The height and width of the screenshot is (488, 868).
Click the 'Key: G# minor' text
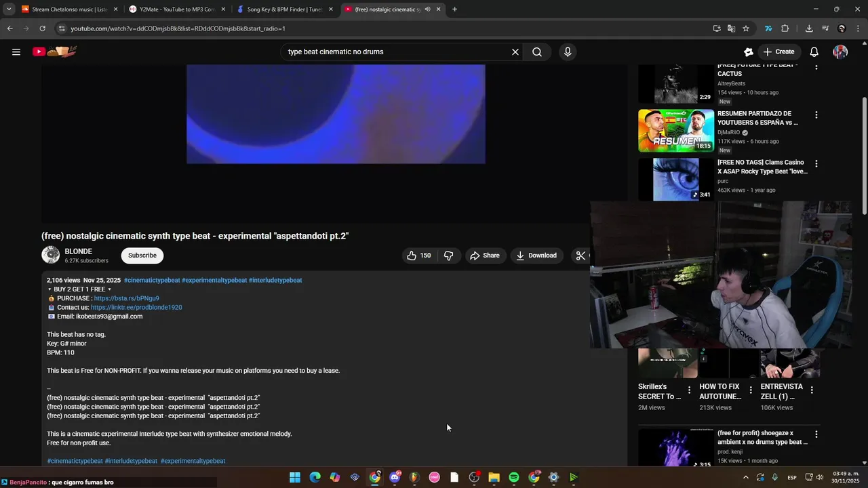[x=66, y=344]
